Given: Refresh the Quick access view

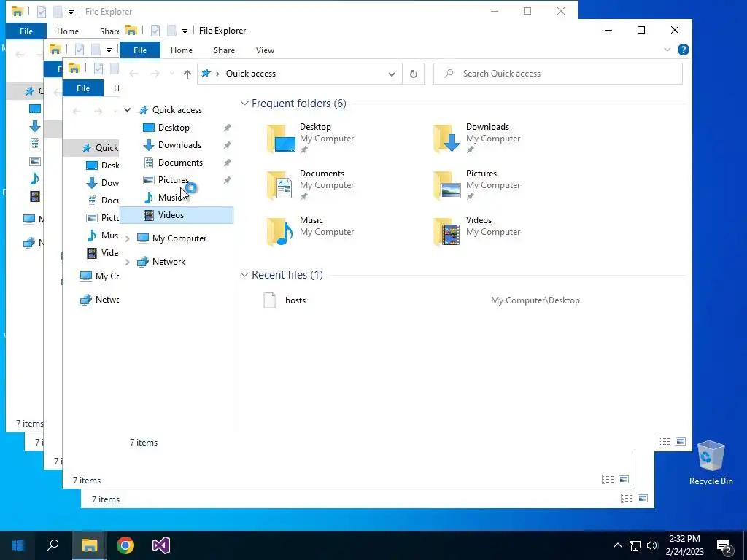Looking at the screenshot, I should click(414, 74).
